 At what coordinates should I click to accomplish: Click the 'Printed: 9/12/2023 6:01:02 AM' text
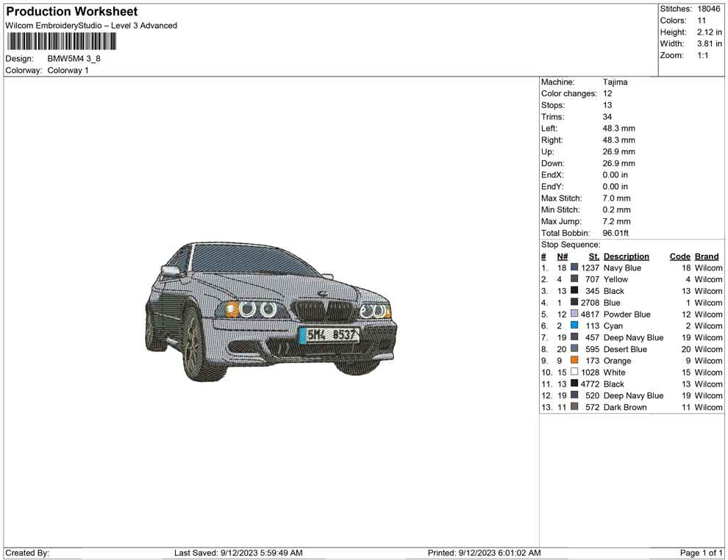coord(485,553)
